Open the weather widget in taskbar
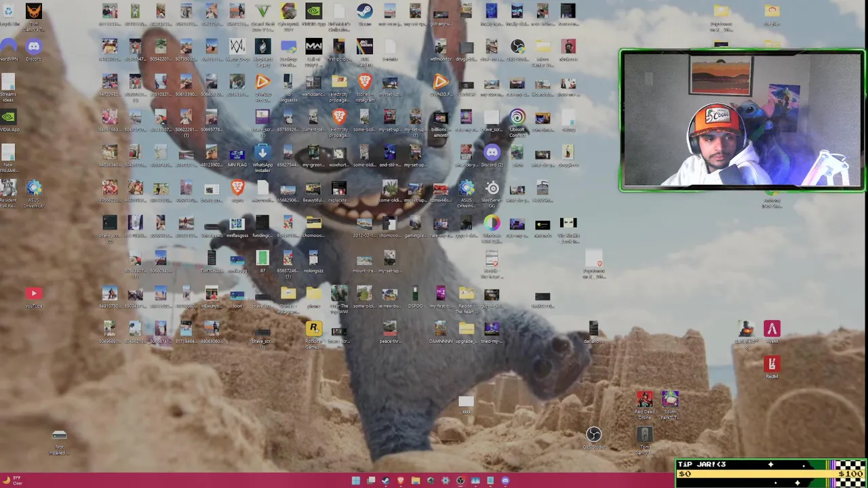The image size is (868, 488). (x=13, y=481)
